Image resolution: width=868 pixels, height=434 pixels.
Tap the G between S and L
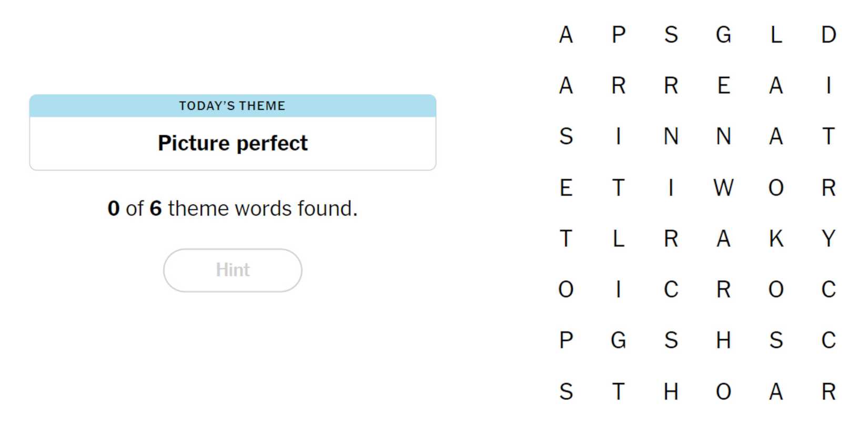point(723,35)
